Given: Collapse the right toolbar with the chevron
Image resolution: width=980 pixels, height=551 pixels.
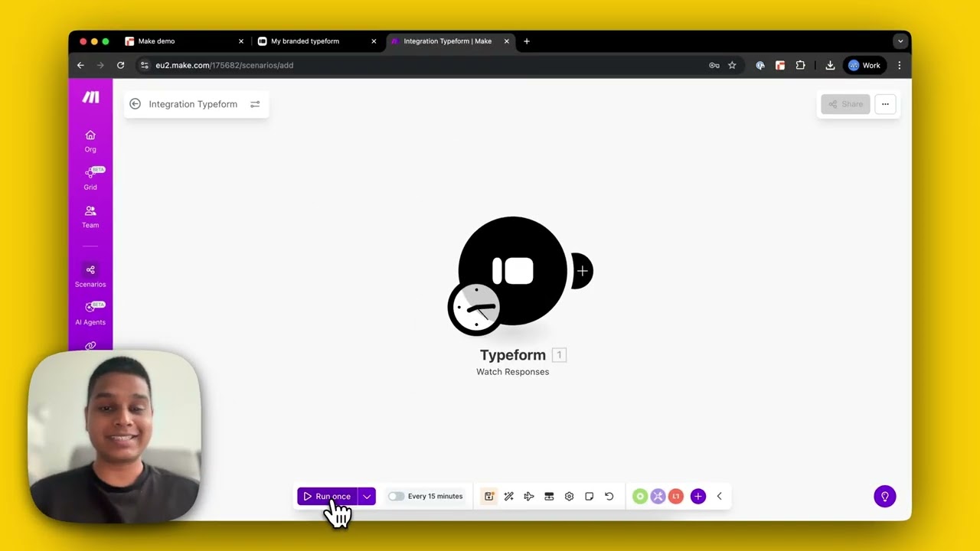Looking at the screenshot, I should 719,496.
